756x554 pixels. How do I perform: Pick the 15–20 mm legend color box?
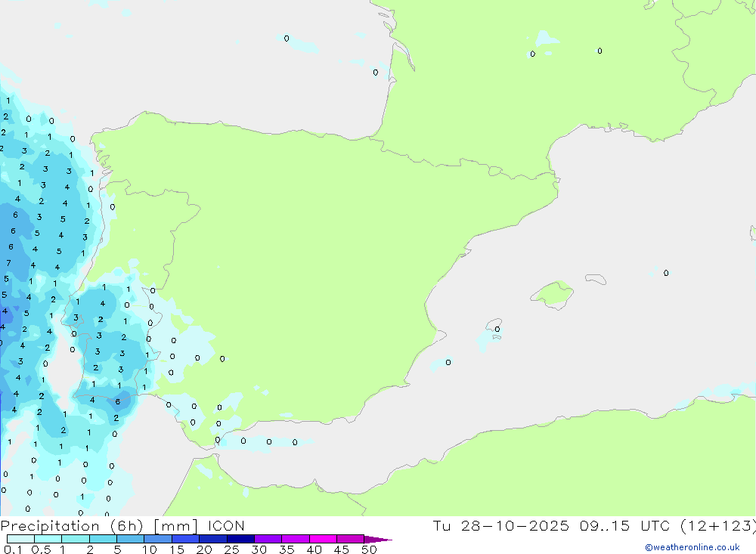coord(185,539)
